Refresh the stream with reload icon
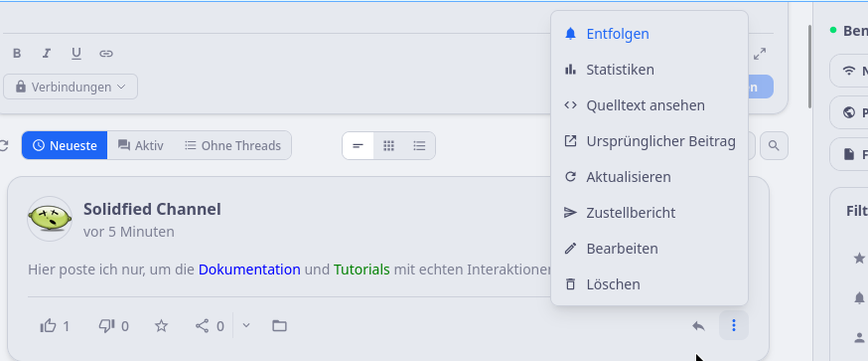Viewport: 868px width, 361px height. click(3, 146)
